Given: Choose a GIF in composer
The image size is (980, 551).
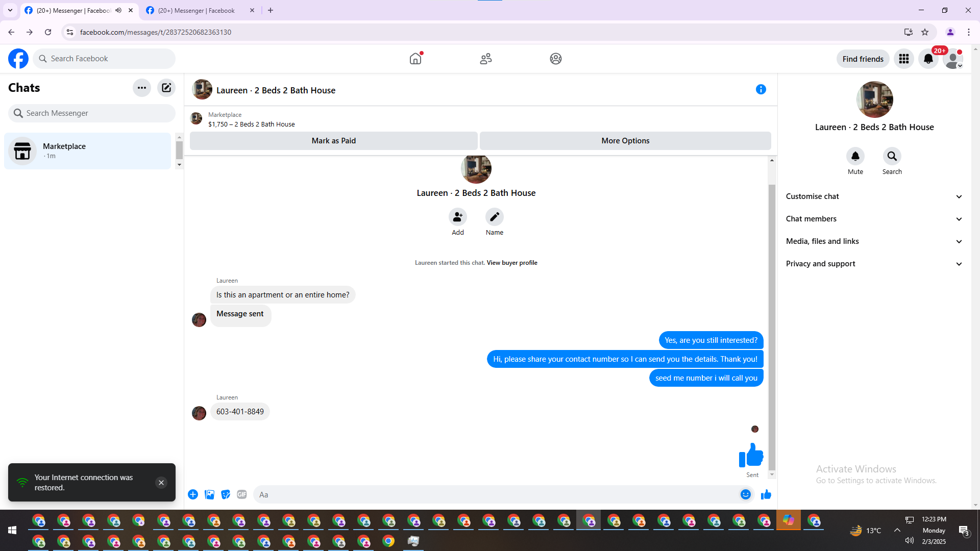Looking at the screenshot, I should click(x=242, y=494).
